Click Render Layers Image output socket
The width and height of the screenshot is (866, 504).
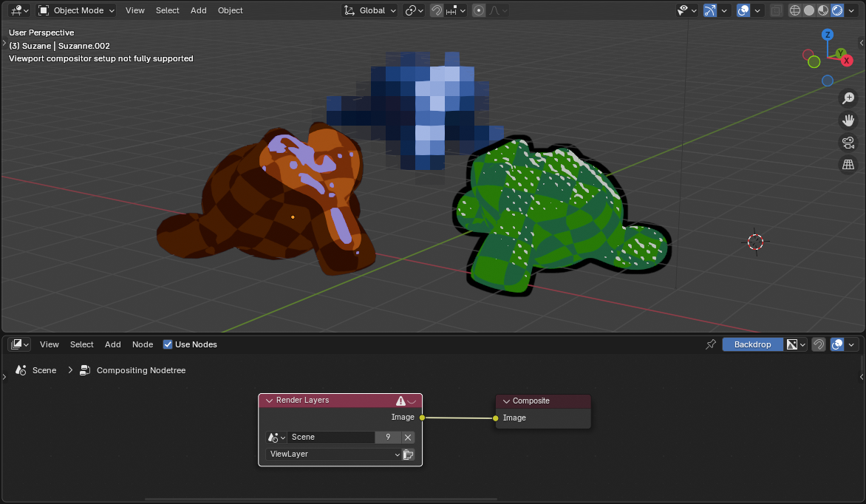[x=422, y=418]
